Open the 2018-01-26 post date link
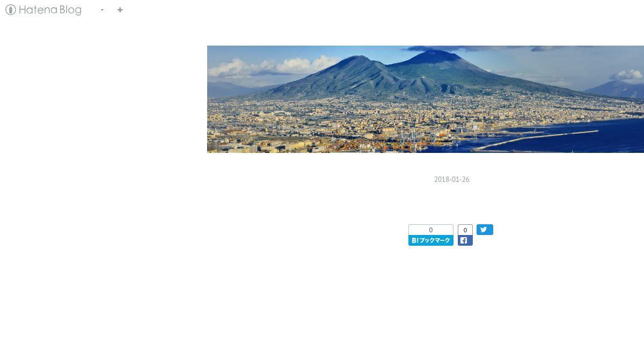This screenshot has height=338, width=644. click(452, 180)
